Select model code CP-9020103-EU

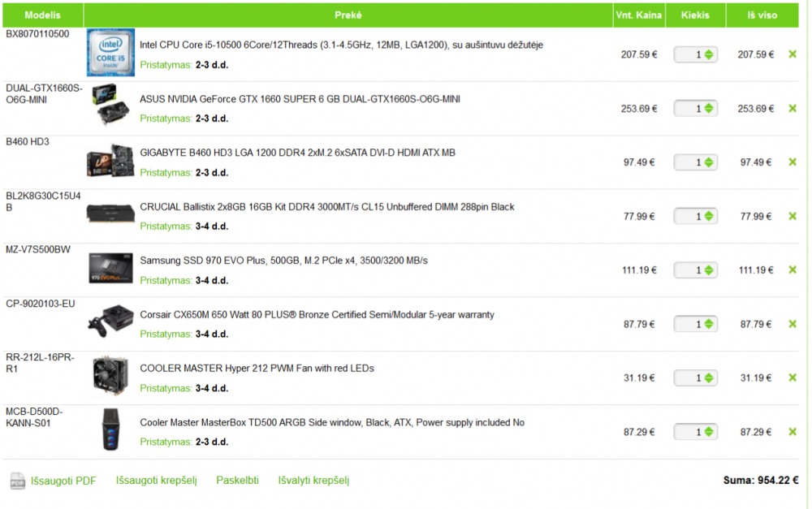41,304
